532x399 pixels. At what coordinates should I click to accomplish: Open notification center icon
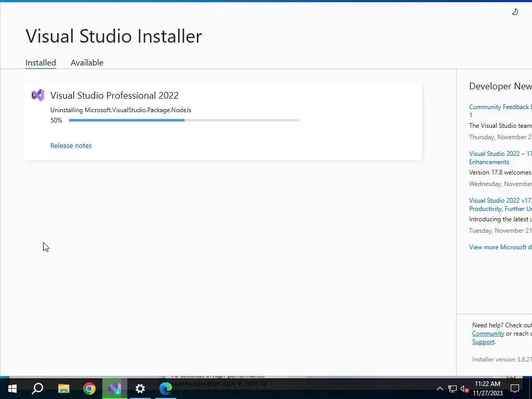pos(515,389)
